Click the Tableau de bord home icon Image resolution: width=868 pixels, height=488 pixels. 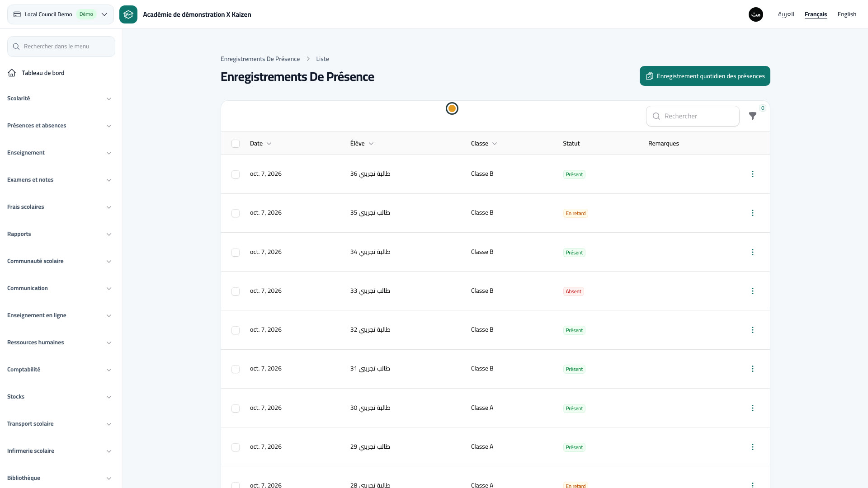[x=12, y=73]
